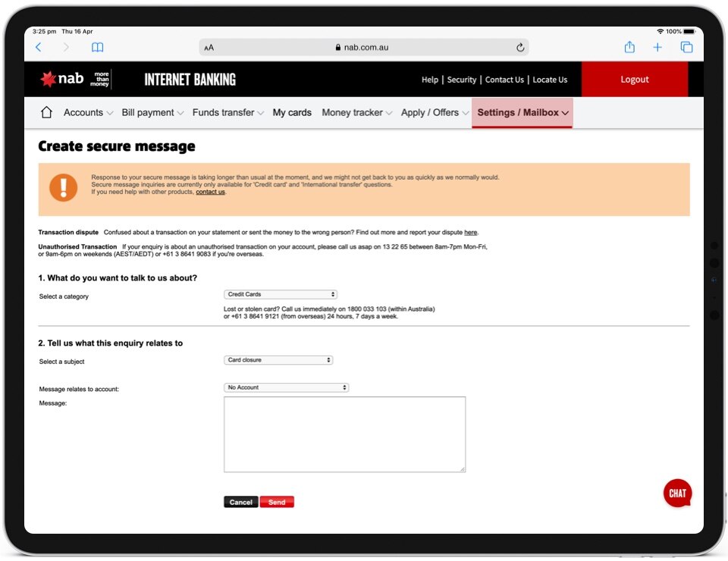Tap Safari back arrow button
This screenshot has height=561, width=728.
pos(39,47)
